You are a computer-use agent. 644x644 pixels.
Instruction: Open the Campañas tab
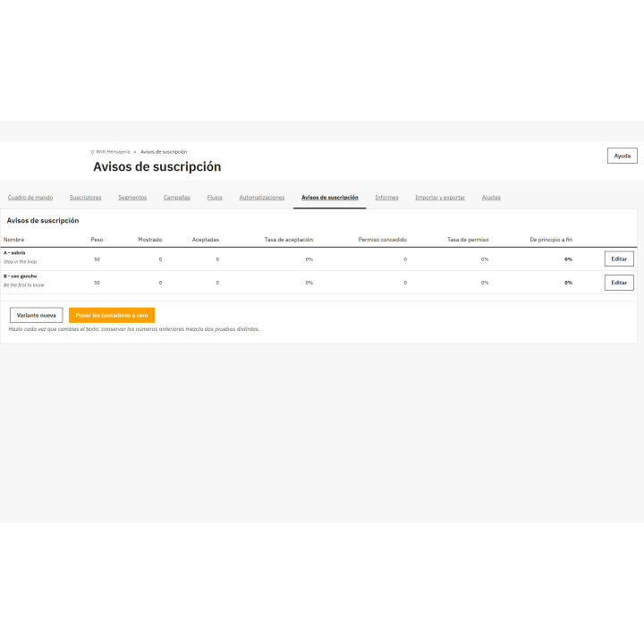[176, 198]
